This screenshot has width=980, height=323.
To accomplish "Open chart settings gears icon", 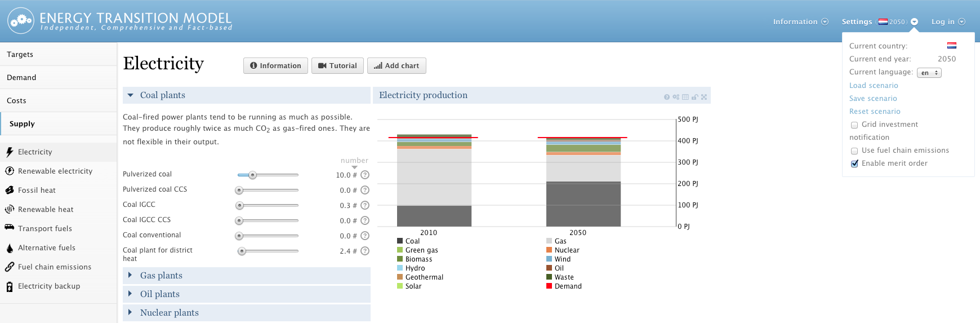I will tap(676, 97).
